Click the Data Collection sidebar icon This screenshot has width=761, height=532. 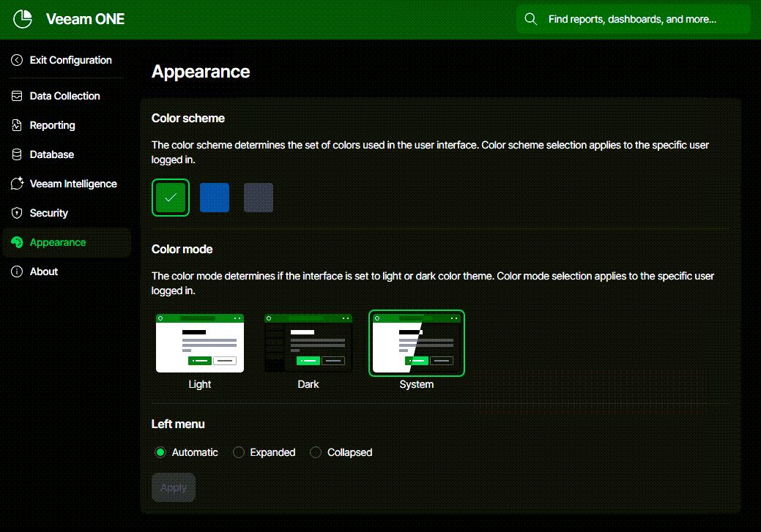coord(17,96)
